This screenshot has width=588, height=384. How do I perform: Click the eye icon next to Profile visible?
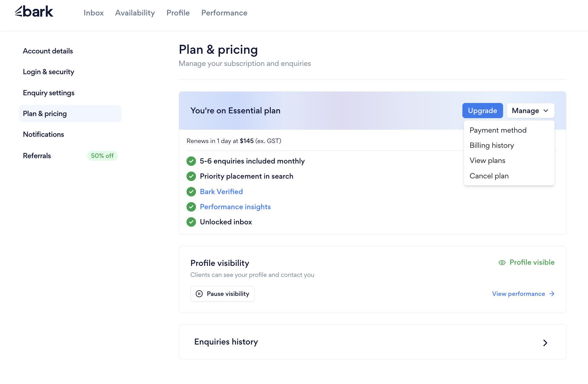[502, 263]
